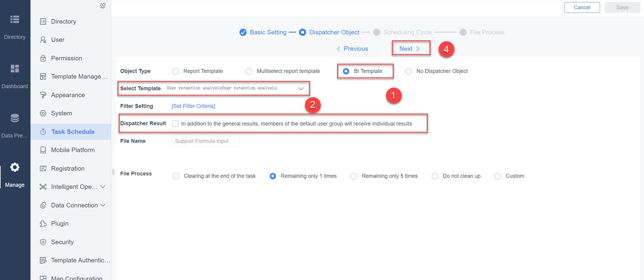This screenshot has height=280, width=644.
Task: Expand the Intelligent Operations menu
Action: pyautogui.click(x=103, y=187)
